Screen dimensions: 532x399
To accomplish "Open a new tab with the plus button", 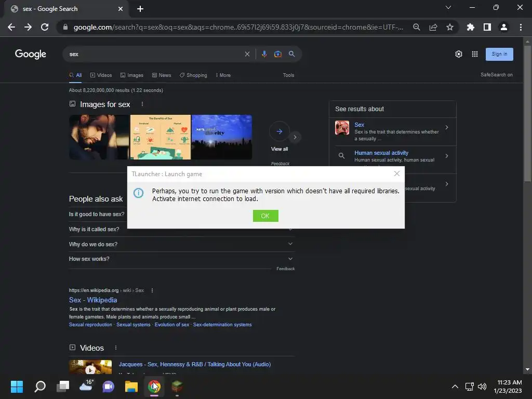I will 140,9.
